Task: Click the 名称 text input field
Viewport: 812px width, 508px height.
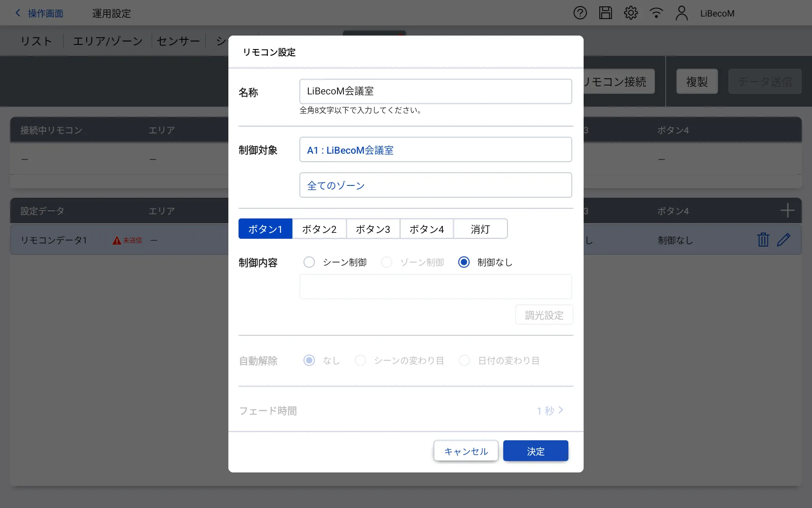Action: point(435,91)
